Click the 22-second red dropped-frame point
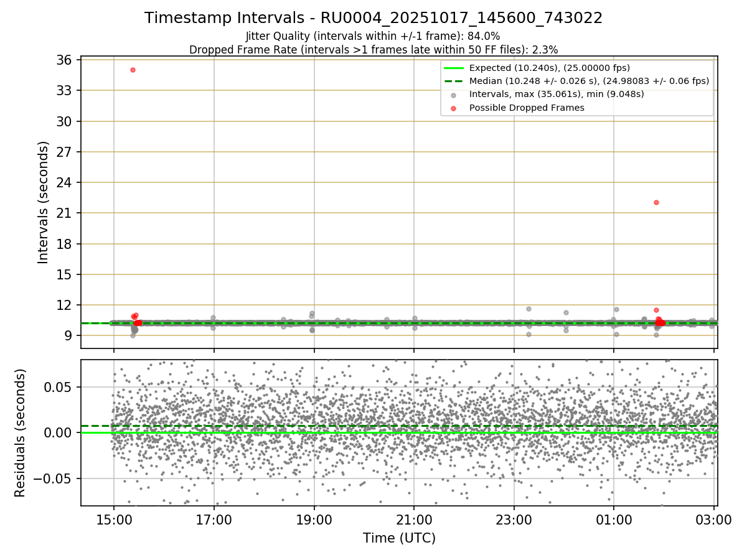This screenshot has width=747, height=560. [656, 202]
